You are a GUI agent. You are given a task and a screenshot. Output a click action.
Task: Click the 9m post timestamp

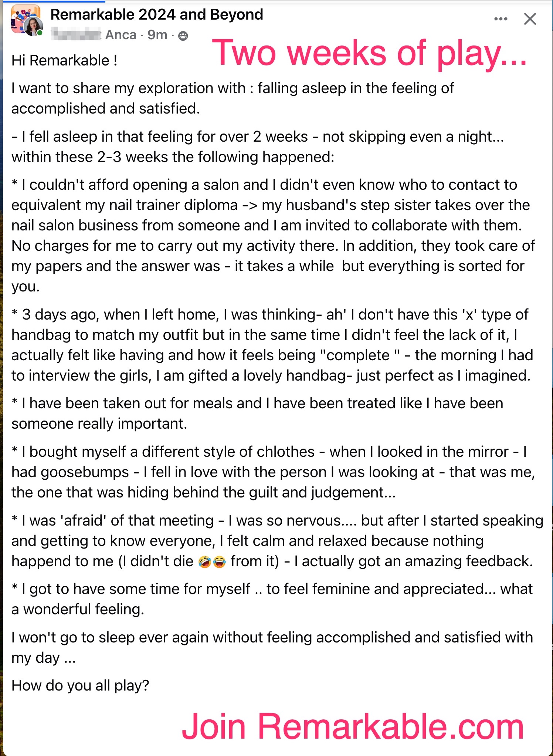click(x=157, y=35)
